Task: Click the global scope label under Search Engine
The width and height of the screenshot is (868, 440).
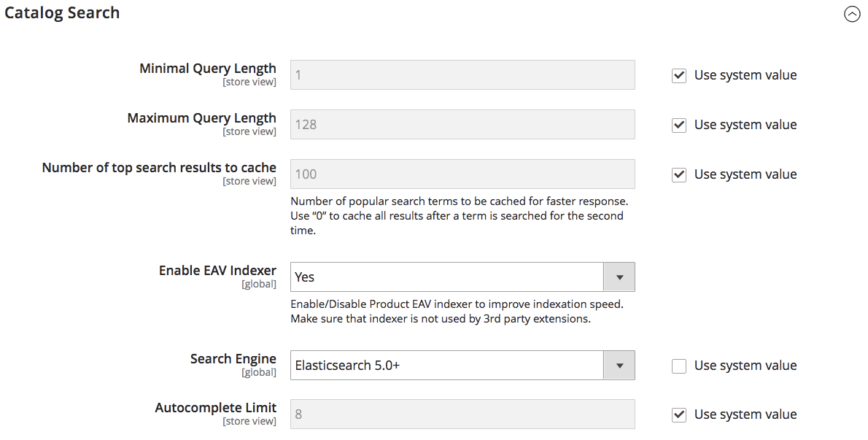Action: coord(260,372)
